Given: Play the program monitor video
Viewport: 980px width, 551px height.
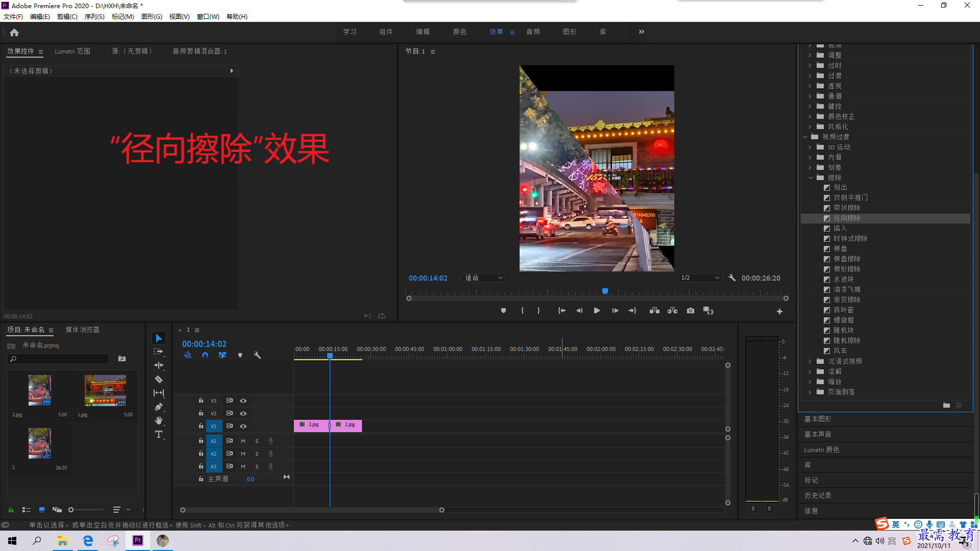Looking at the screenshot, I should pyautogui.click(x=597, y=311).
